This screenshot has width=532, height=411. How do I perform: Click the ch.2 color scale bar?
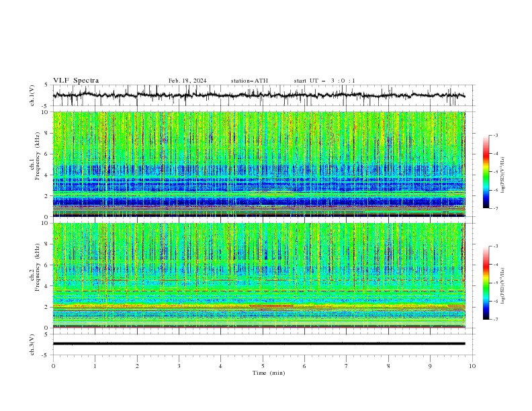click(x=486, y=283)
